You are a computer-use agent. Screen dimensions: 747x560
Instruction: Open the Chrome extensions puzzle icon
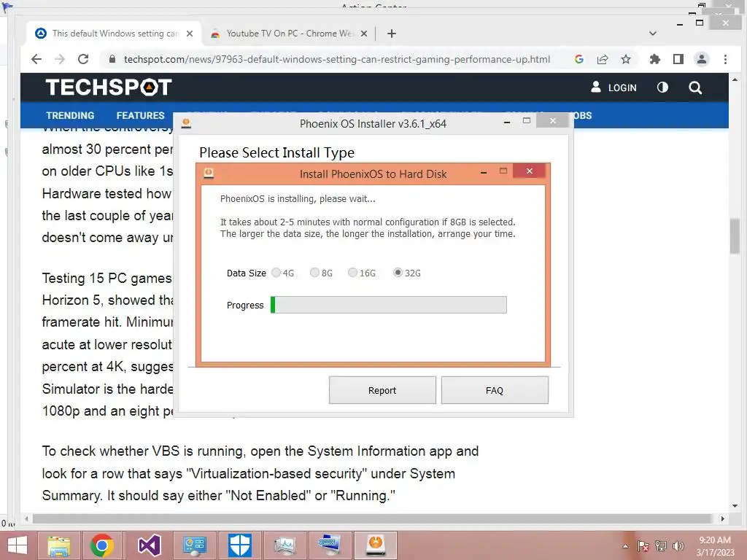(x=655, y=59)
